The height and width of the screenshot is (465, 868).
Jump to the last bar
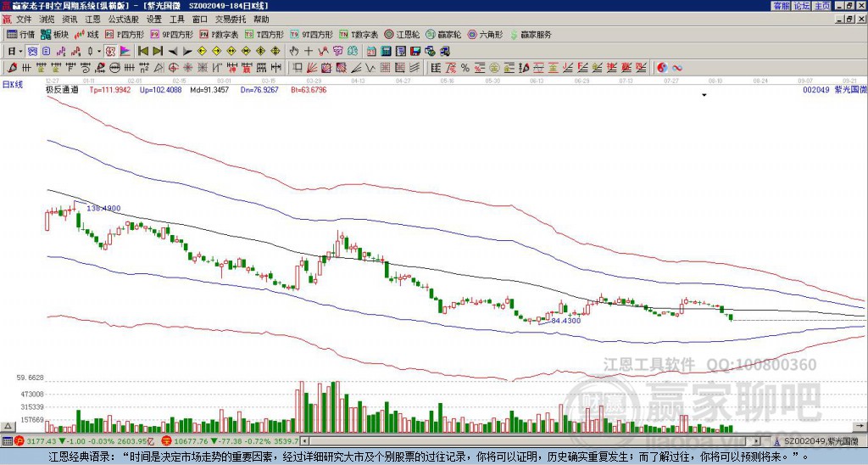158,52
